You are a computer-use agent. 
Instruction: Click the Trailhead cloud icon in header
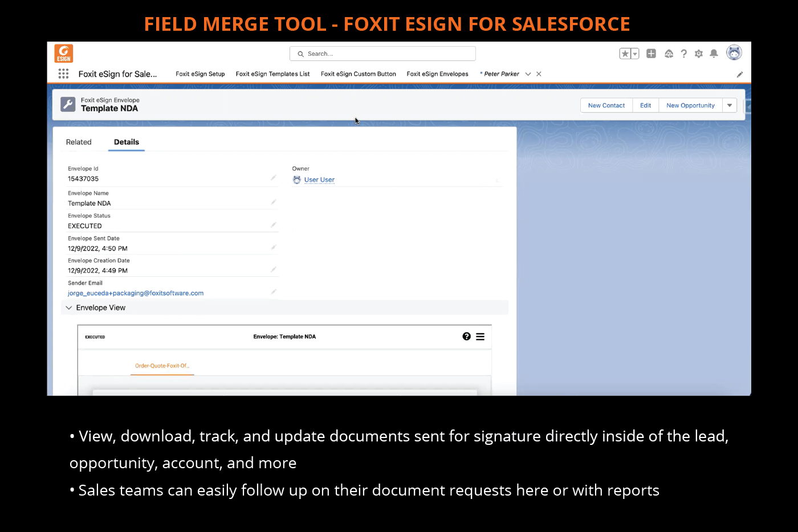669,53
